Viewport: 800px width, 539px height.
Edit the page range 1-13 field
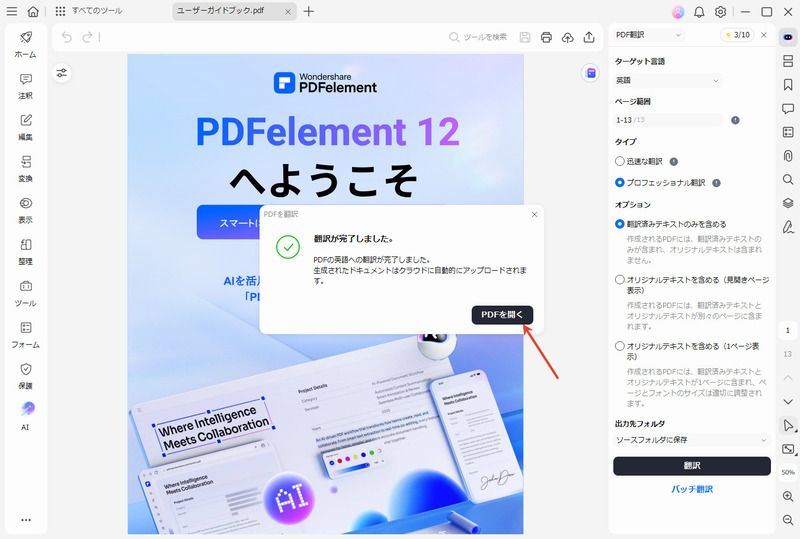tap(668, 120)
